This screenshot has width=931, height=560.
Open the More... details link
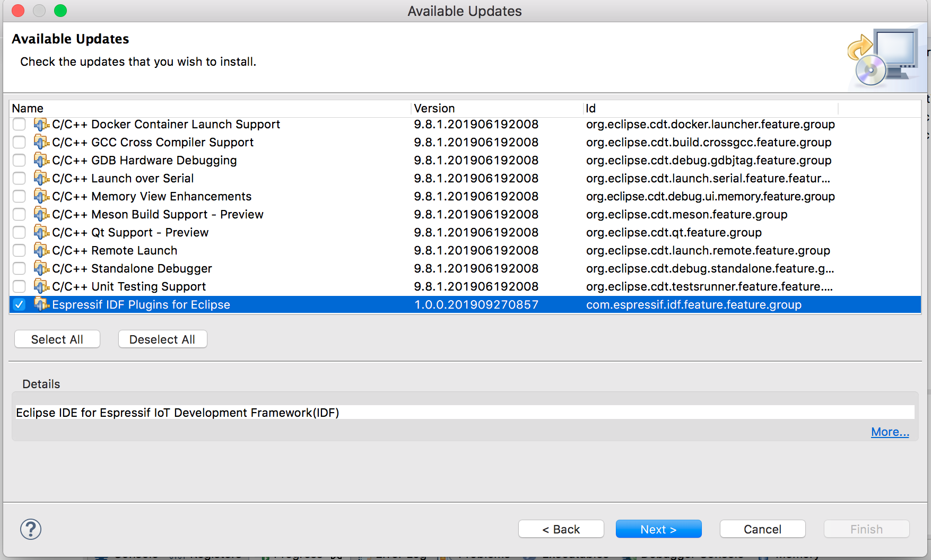click(x=890, y=432)
